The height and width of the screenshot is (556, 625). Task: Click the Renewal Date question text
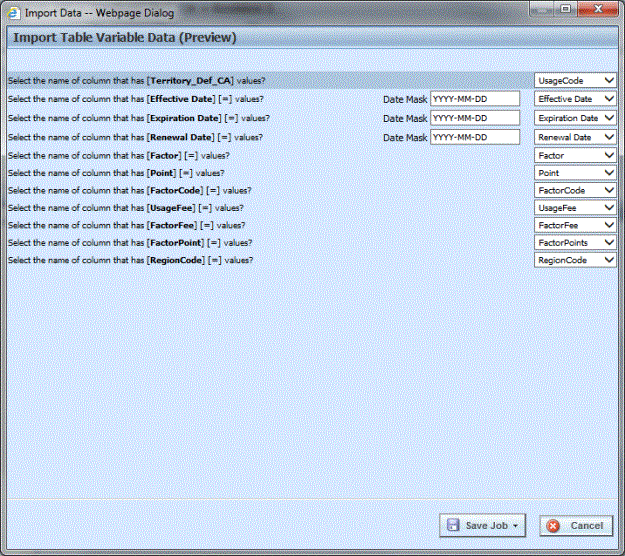tap(135, 137)
